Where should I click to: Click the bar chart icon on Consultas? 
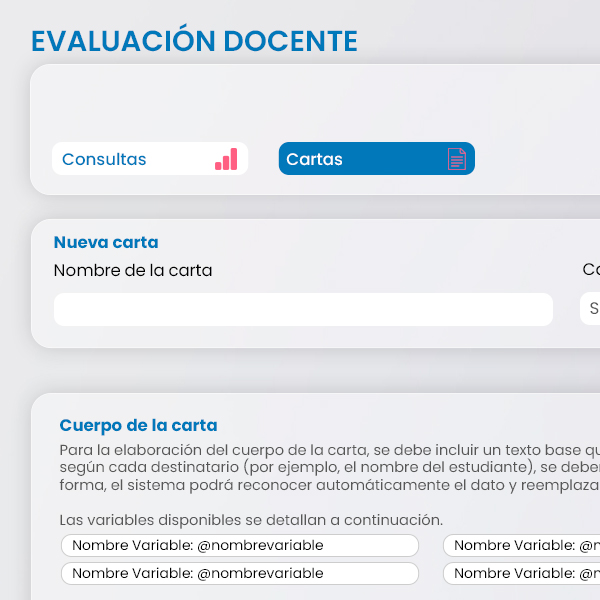(x=226, y=159)
